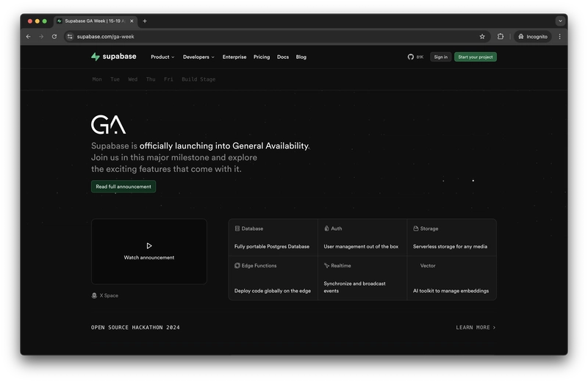The height and width of the screenshot is (382, 588).
Task: Click the browser forward arrow
Action: (41, 36)
